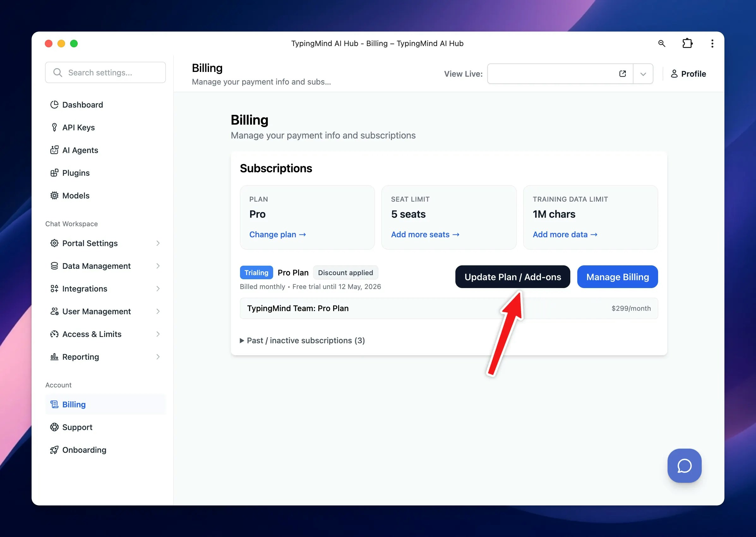Screen dimensions: 756x537
Task: Click the magnifier icon in title bar
Action: 661,44
